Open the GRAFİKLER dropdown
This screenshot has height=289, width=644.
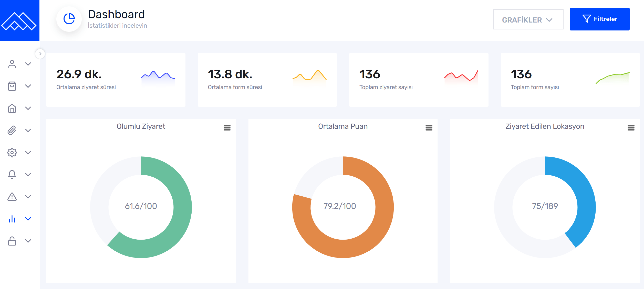click(528, 19)
